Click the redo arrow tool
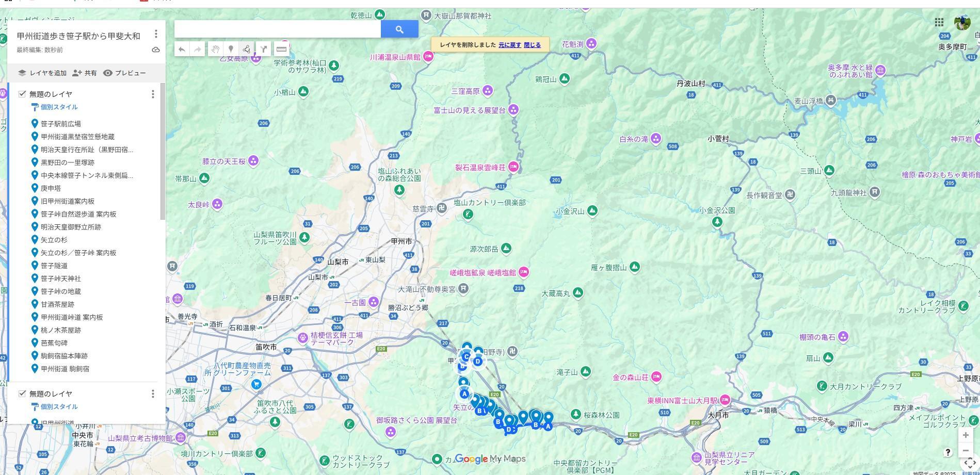 pyautogui.click(x=198, y=50)
